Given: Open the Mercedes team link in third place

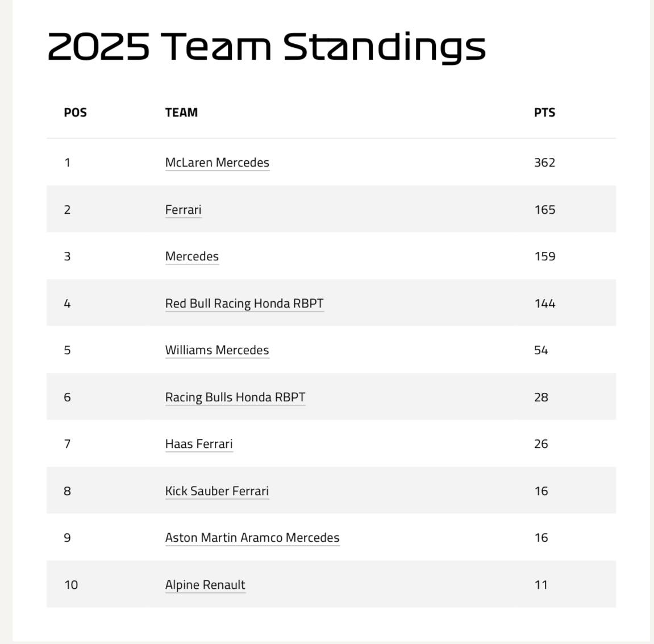Looking at the screenshot, I should click(191, 256).
